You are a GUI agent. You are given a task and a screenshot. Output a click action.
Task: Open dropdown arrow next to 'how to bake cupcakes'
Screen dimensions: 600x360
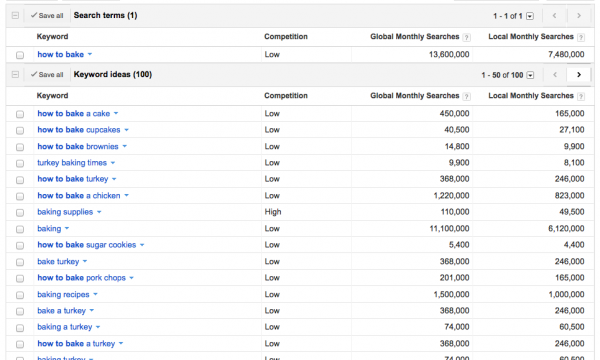(x=126, y=130)
